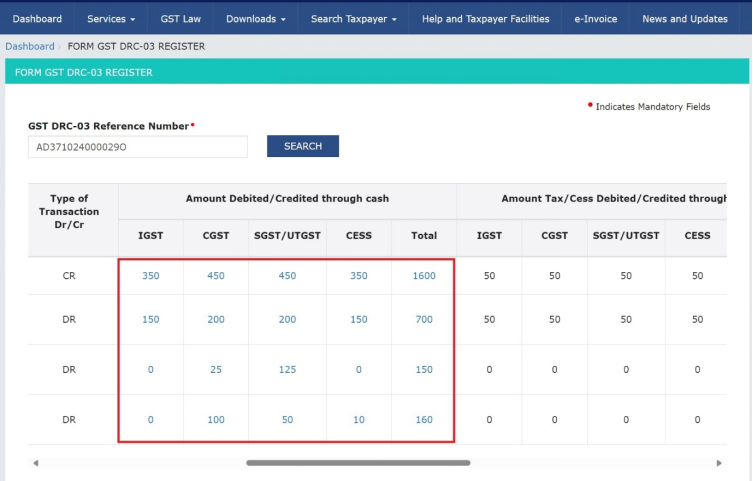Open the GST Law menu

tap(181, 19)
